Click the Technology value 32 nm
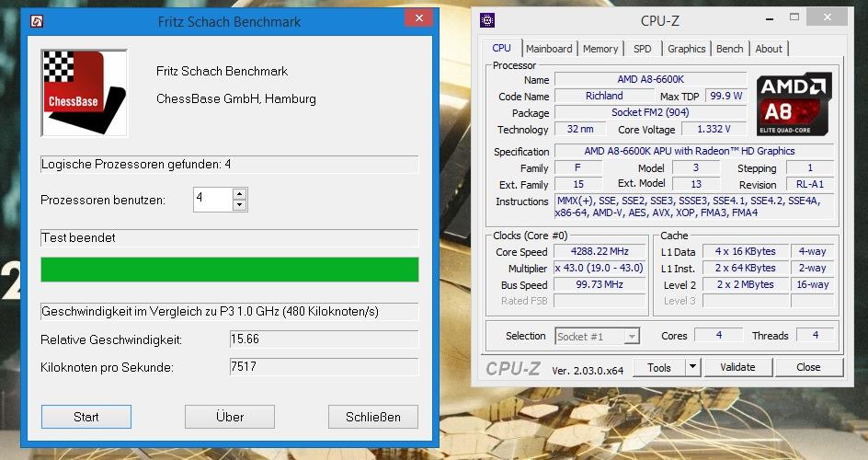The width and height of the screenshot is (868, 460). click(580, 129)
